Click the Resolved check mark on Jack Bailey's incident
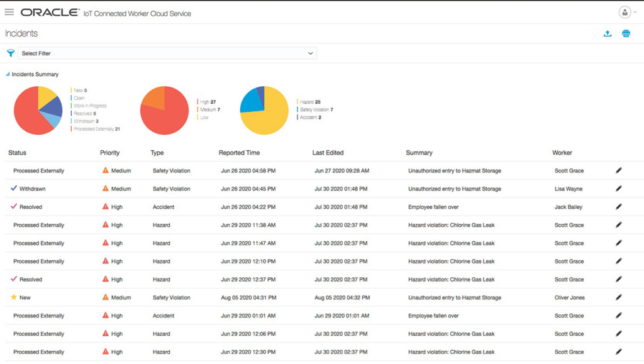The image size is (644, 364). 14,207
